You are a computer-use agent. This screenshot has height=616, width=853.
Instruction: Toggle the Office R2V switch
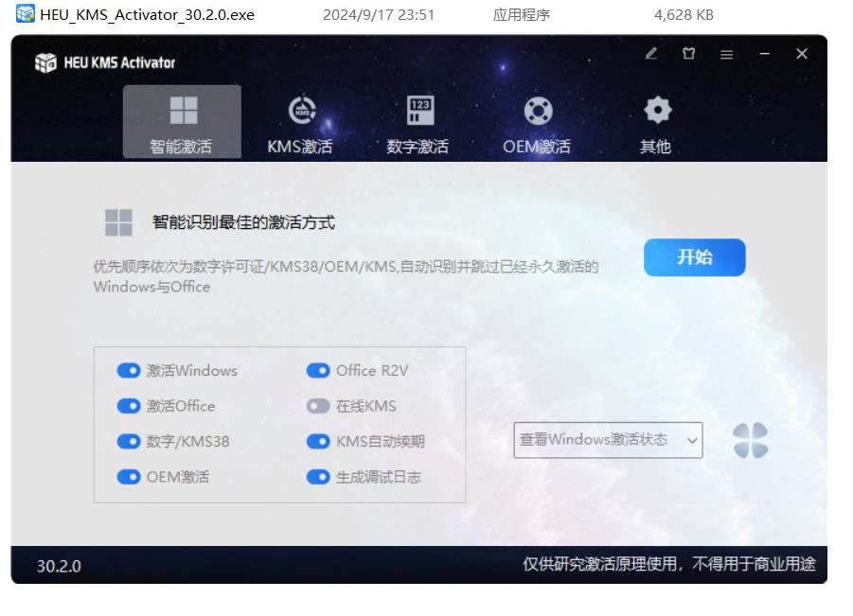(318, 371)
